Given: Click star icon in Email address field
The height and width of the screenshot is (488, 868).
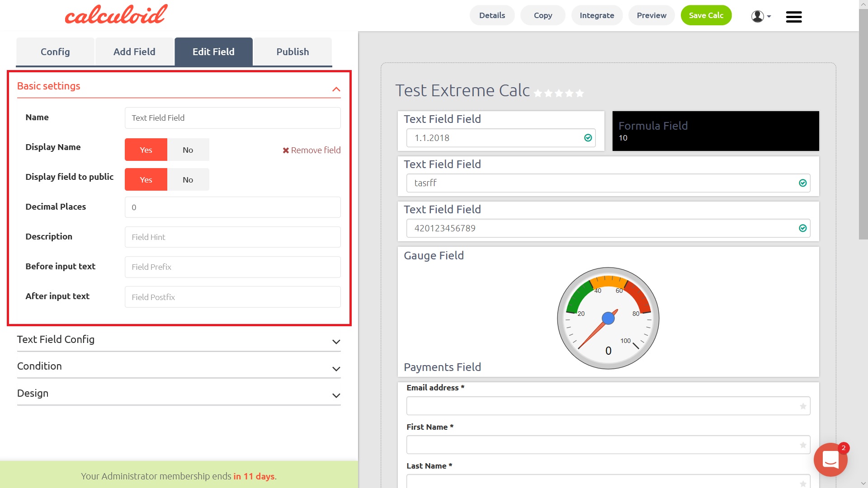Looking at the screenshot, I should (x=803, y=406).
